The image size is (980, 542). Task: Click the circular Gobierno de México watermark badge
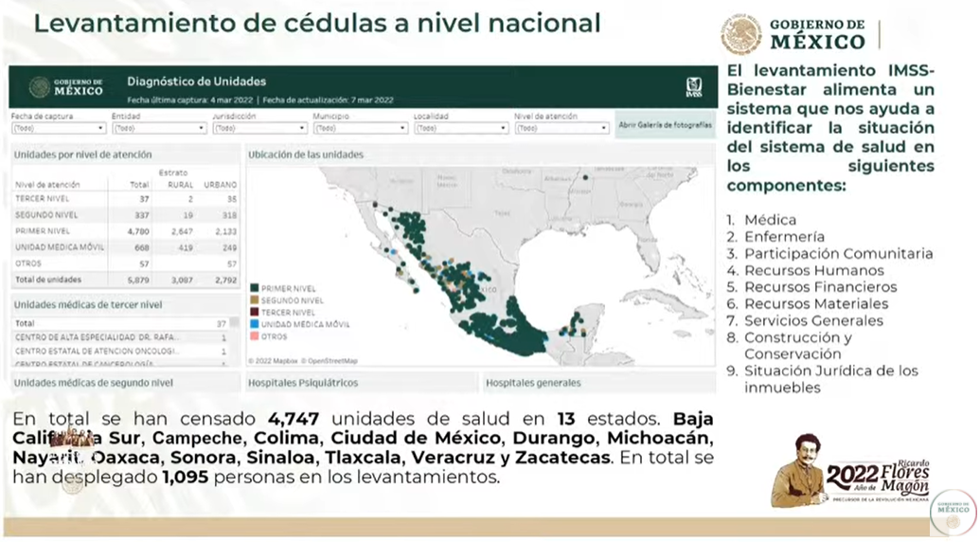(x=953, y=512)
